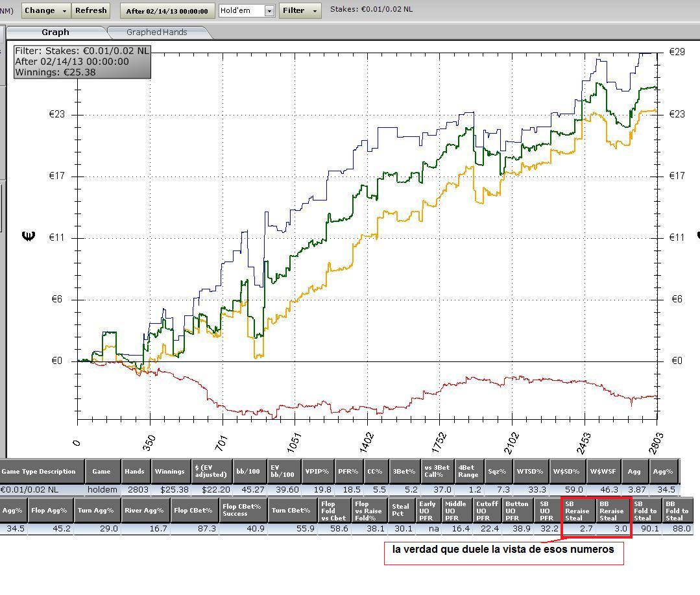This screenshot has width=700, height=595.
Task: Click the 4Bet Range column header
Action: [x=469, y=471]
